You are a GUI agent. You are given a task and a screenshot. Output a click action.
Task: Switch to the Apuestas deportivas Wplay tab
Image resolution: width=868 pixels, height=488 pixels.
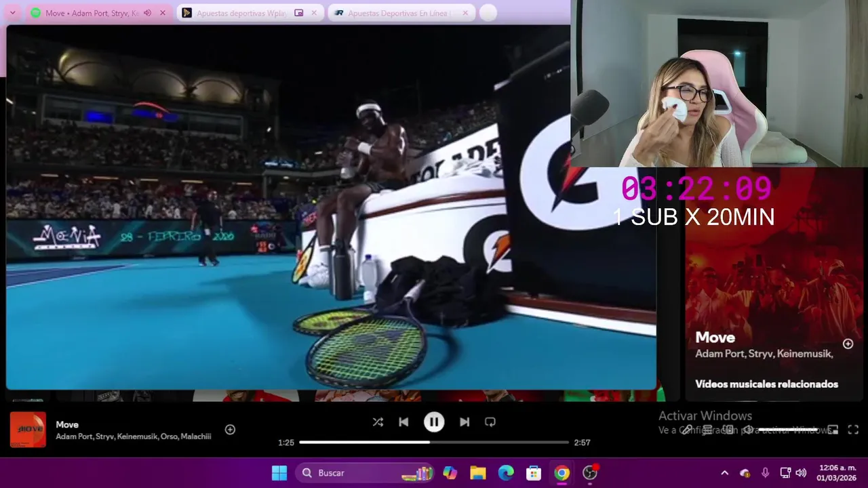250,13
